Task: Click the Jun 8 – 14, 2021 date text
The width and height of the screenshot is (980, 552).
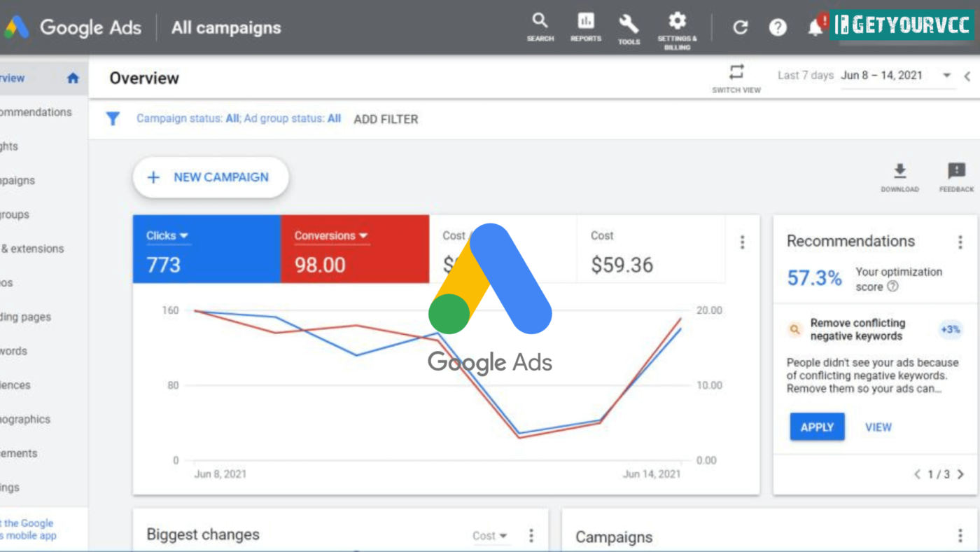Action: [882, 76]
